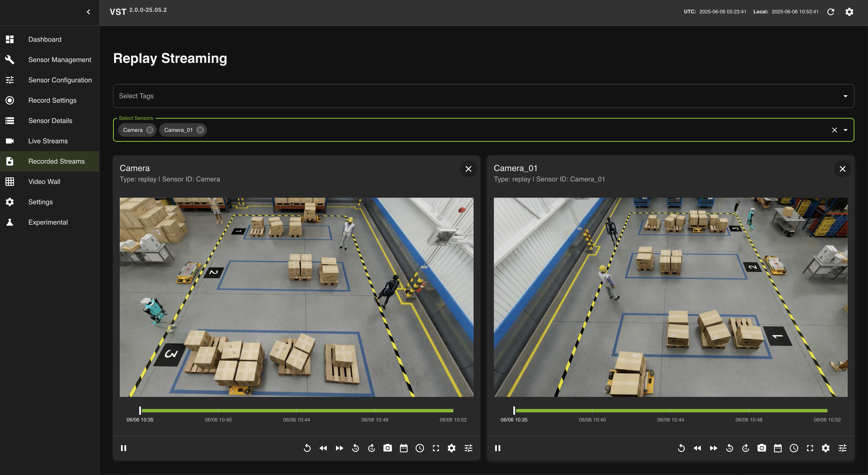Image resolution: width=868 pixels, height=475 pixels.
Task: Open the Live Streams page
Action: (x=48, y=141)
